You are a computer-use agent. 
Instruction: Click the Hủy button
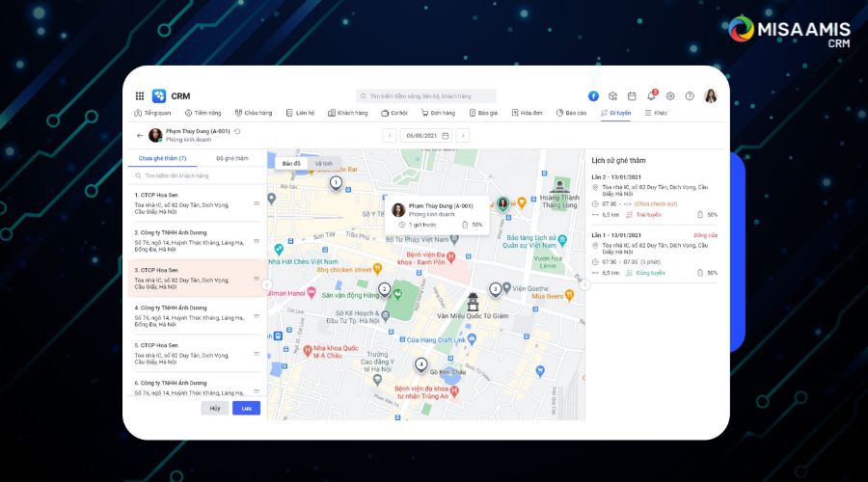click(x=215, y=408)
